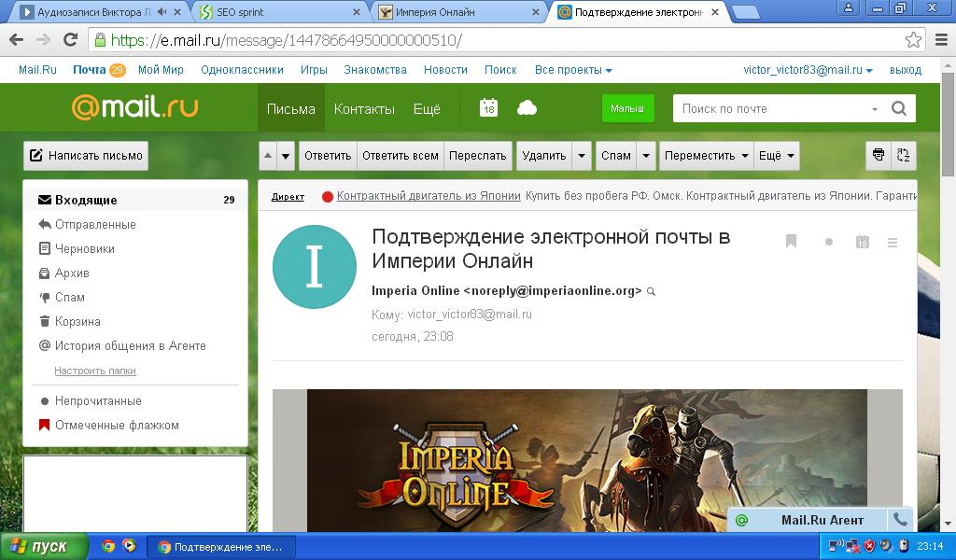Open Chrome from quick launch
This screenshot has height=560, width=956.
[x=108, y=545]
